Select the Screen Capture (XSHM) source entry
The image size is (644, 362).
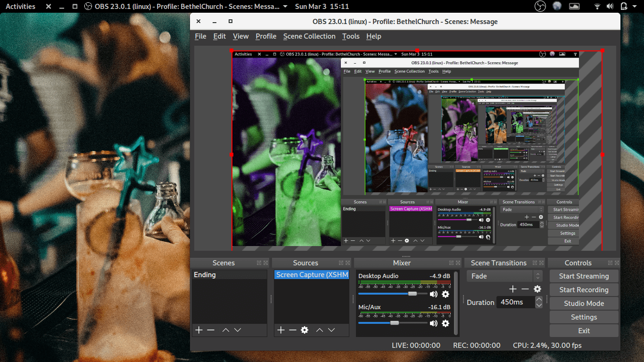point(312,274)
